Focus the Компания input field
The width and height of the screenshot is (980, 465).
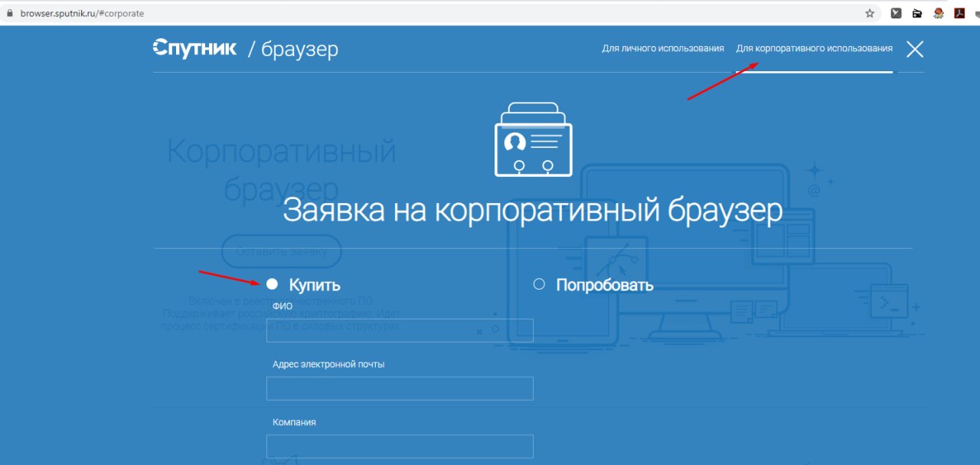click(x=400, y=447)
